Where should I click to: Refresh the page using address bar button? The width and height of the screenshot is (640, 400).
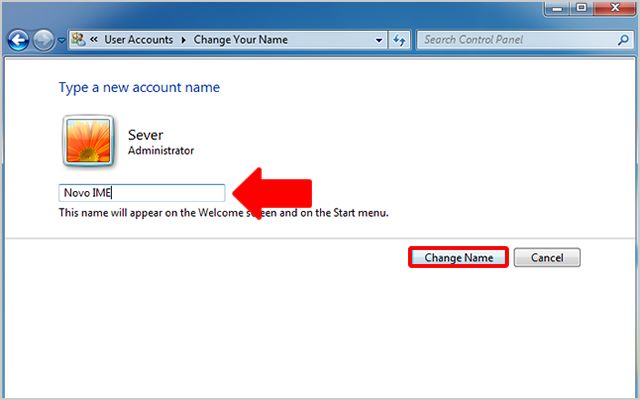400,40
